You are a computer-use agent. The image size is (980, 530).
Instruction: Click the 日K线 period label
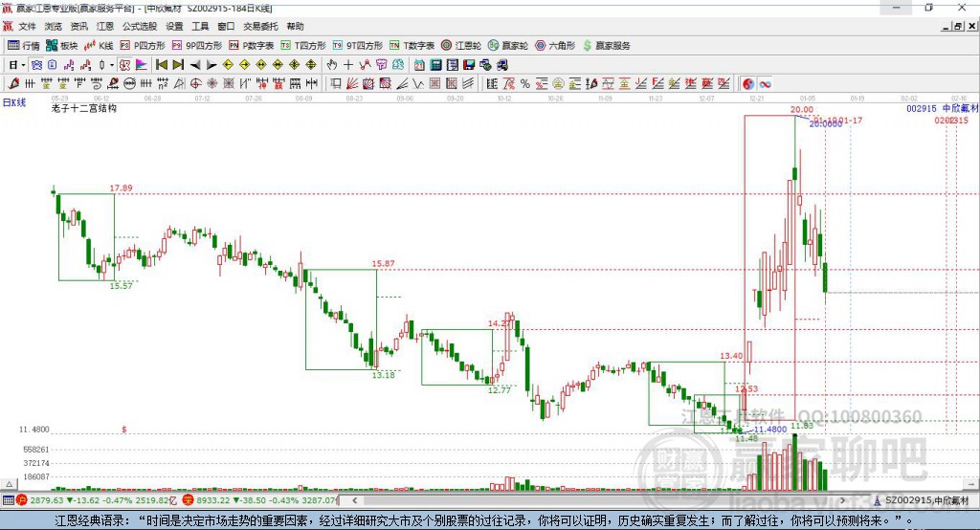tap(14, 102)
